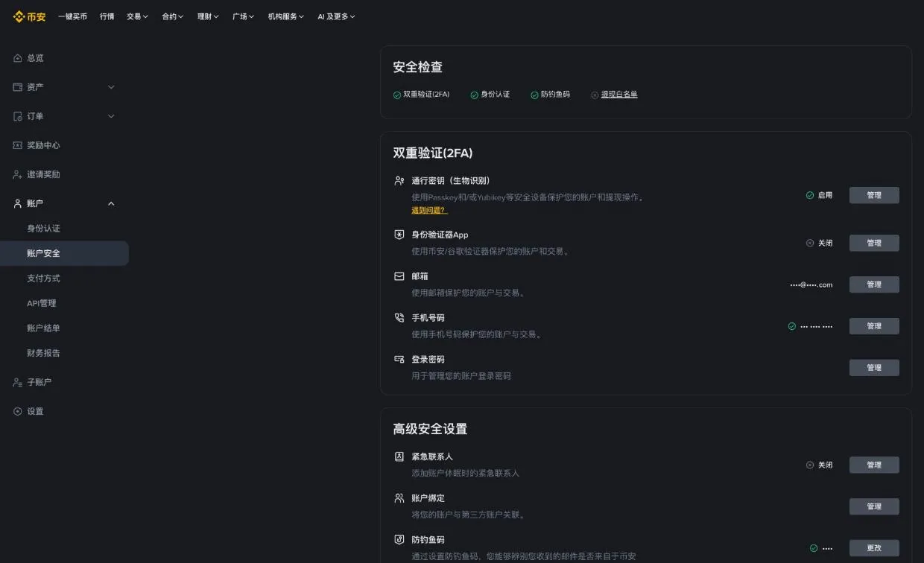Image resolution: width=924 pixels, height=563 pixels.
Task: Click the 奖励中心 ticket icon
Action: (18, 145)
